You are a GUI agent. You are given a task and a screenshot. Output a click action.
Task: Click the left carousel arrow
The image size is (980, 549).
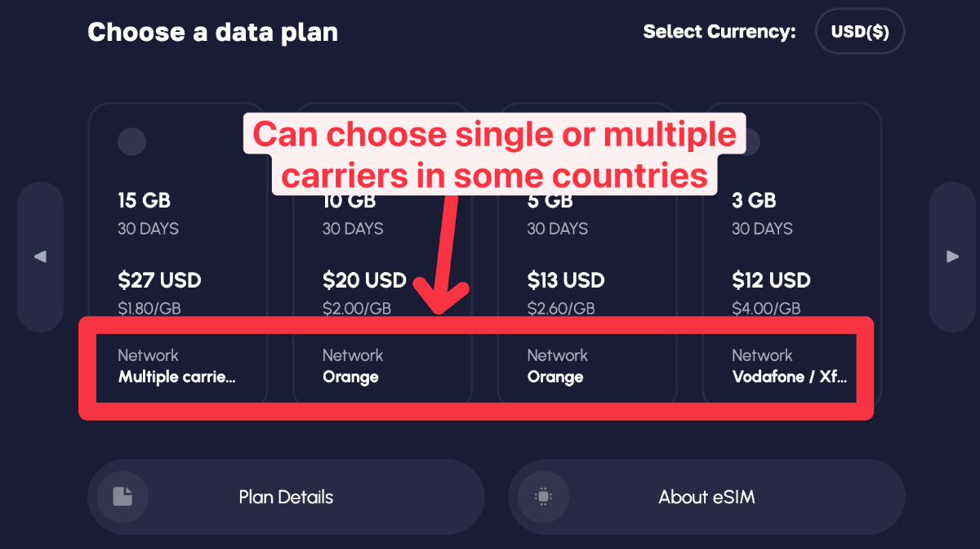coord(40,257)
